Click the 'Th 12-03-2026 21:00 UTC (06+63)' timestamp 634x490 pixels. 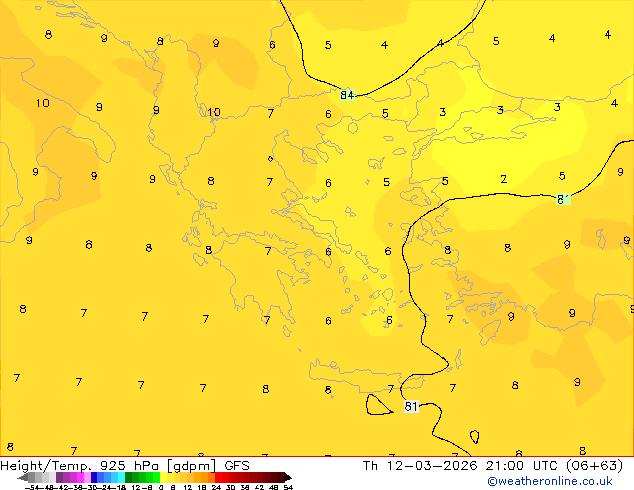pyautogui.click(x=492, y=466)
